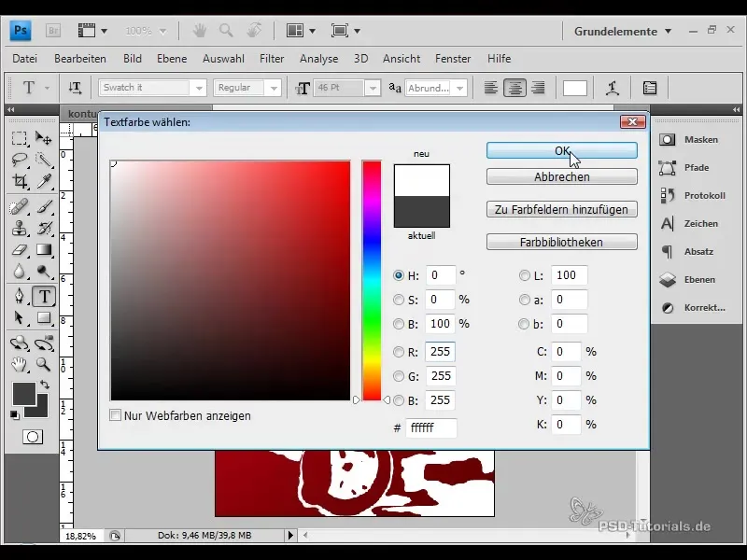Select the blue B radio button
747x560 pixels.
click(399, 400)
